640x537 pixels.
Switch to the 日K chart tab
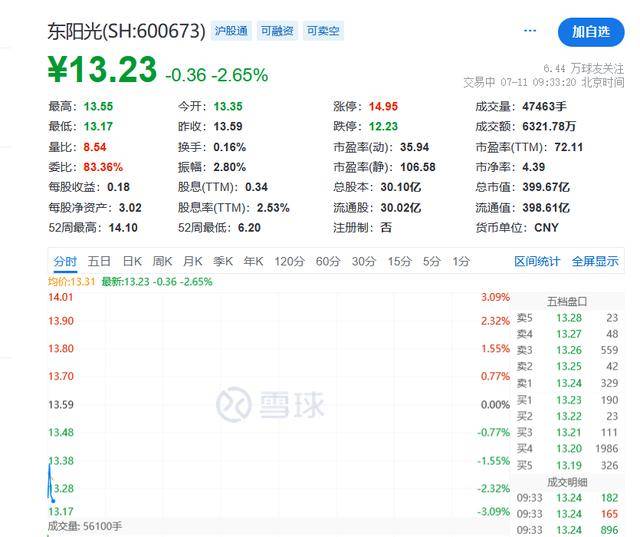(132, 261)
